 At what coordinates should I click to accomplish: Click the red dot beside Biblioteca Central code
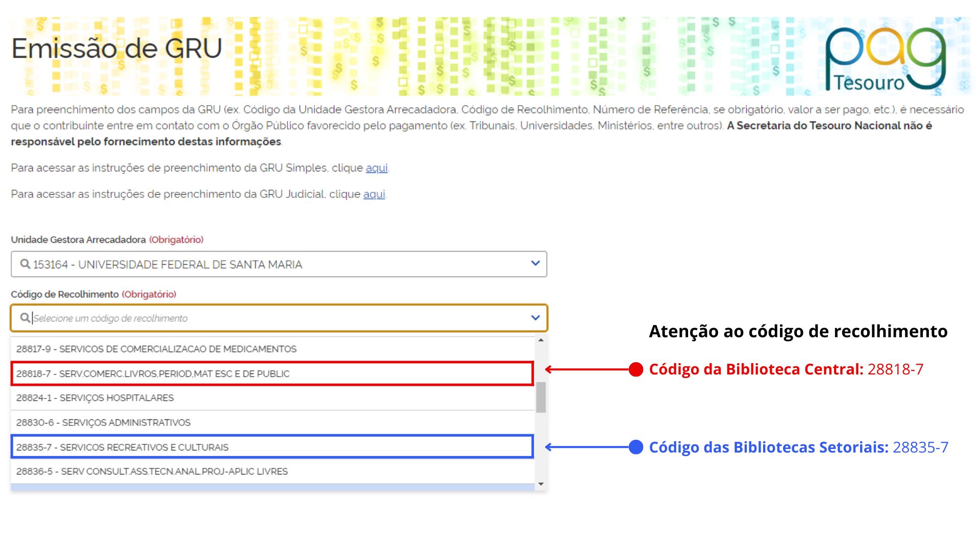[635, 369]
